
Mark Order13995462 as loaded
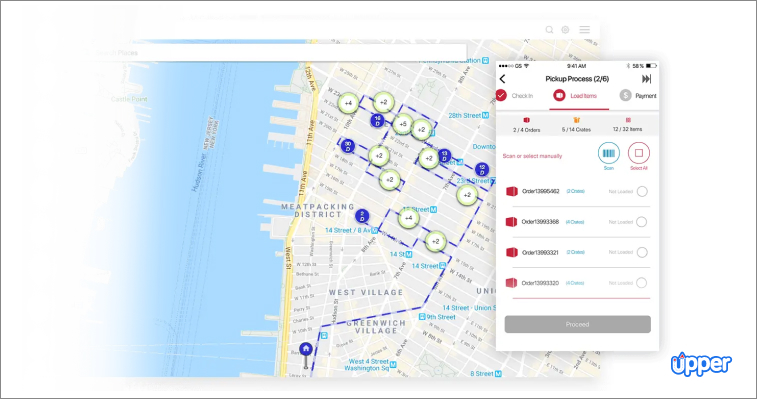[x=642, y=191]
